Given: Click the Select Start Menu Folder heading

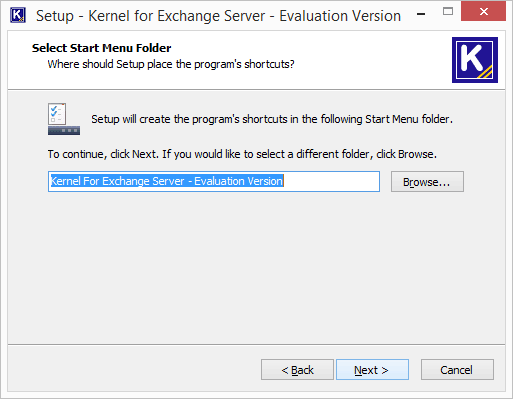Looking at the screenshot, I should pyautogui.click(x=101, y=48).
